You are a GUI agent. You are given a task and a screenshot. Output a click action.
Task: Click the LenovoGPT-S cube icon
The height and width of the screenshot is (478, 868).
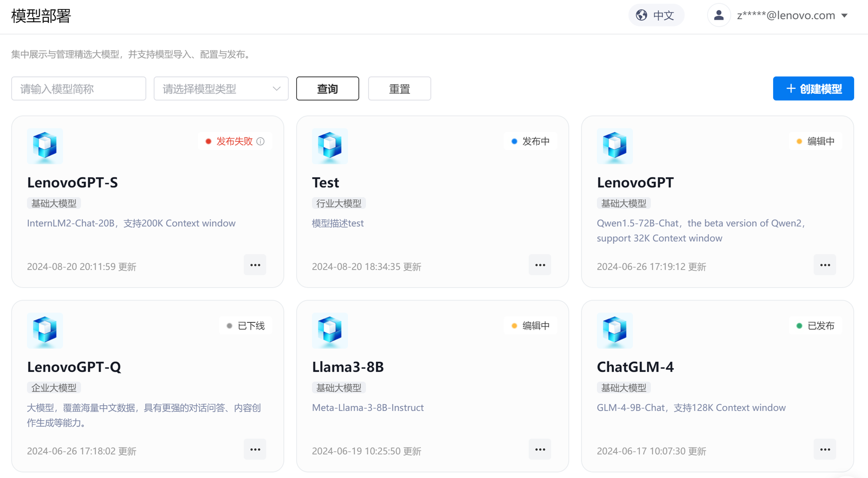(45, 146)
